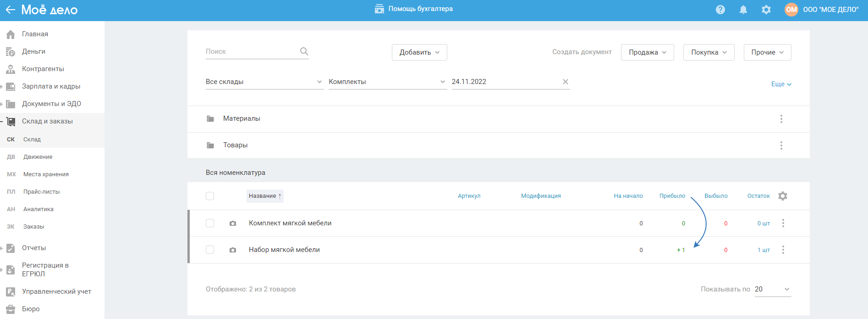
Task: Open the Все склады warehouse selector
Action: point(264,82)
